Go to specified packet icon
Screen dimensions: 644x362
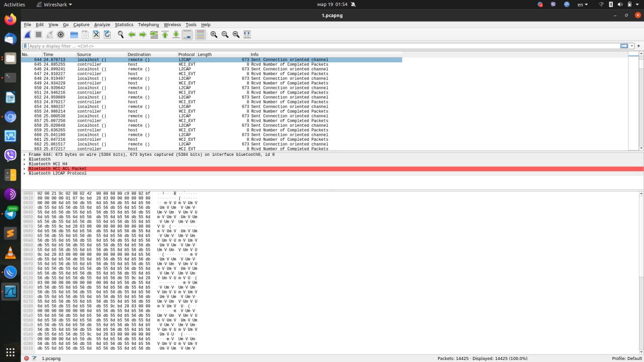(154, 35)
